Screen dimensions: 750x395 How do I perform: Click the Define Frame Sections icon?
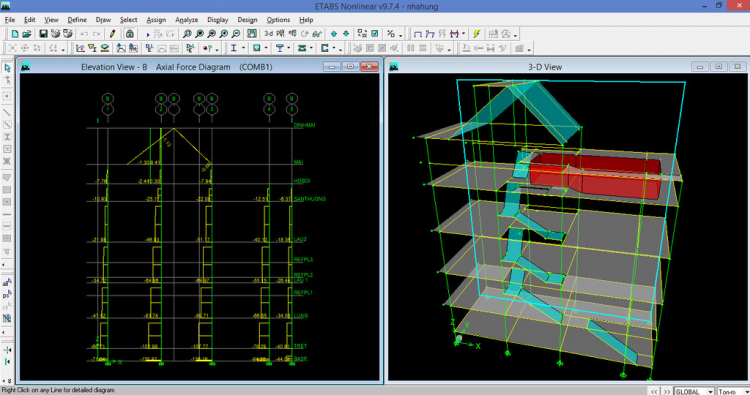[92, 48]
